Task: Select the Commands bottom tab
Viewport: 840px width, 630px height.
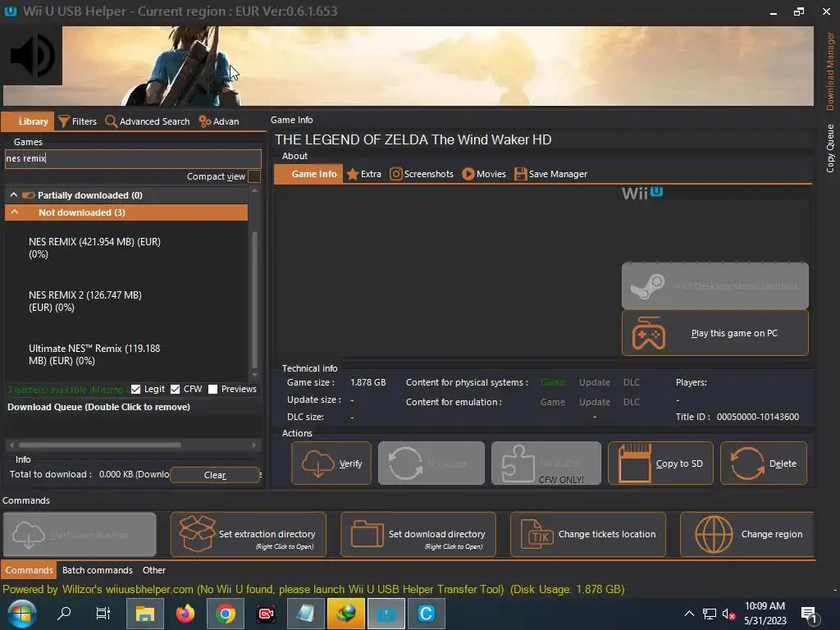Action: (29, 571)
